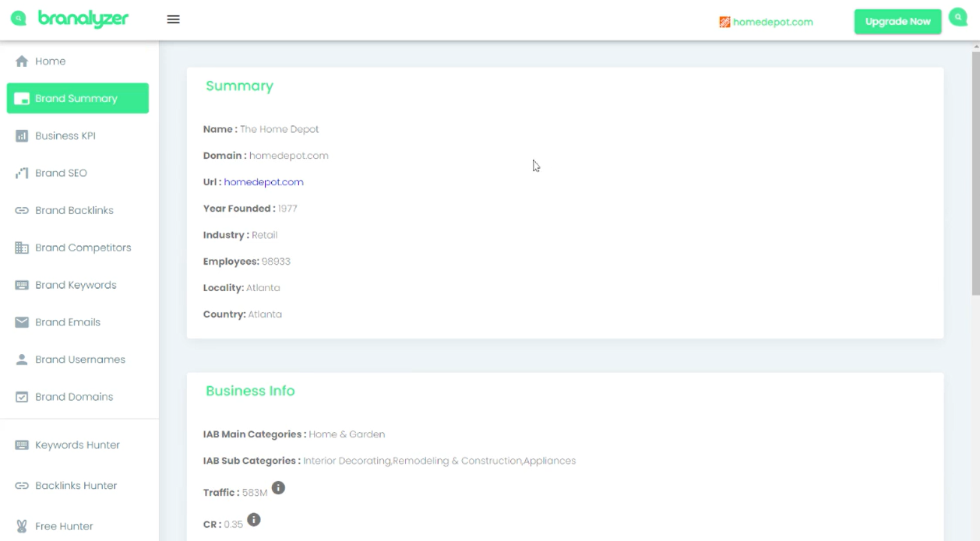
Task: Click the Home icon in sidebar
Action: [x=22, y=61]
